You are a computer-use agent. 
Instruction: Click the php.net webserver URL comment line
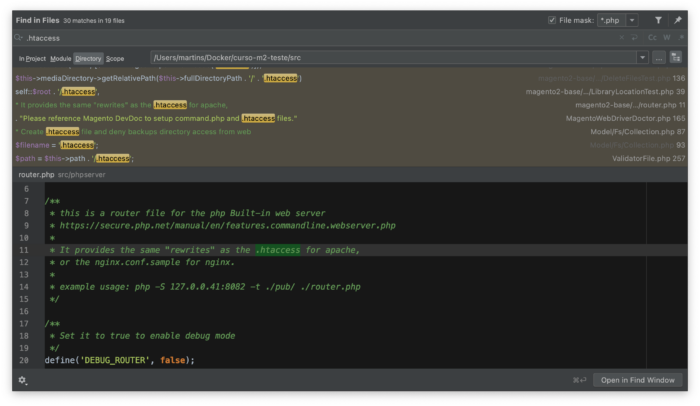[222, 226]
